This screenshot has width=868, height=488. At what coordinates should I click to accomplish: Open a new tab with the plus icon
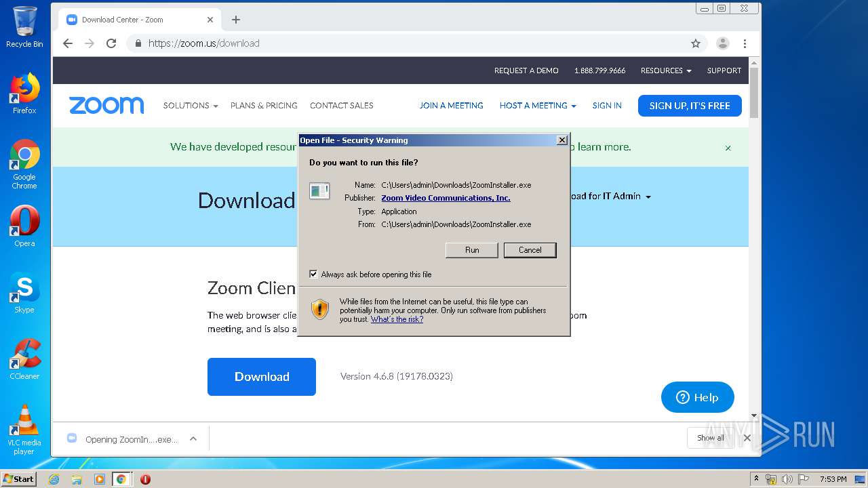[x=236, y=20]
